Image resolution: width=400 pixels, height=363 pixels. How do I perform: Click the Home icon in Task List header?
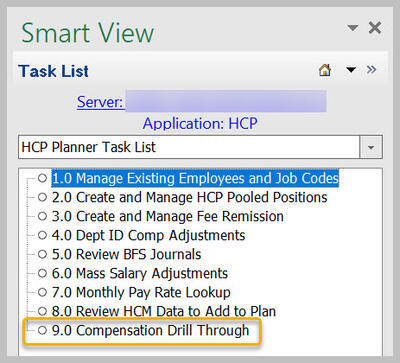(x=325, y=70)
